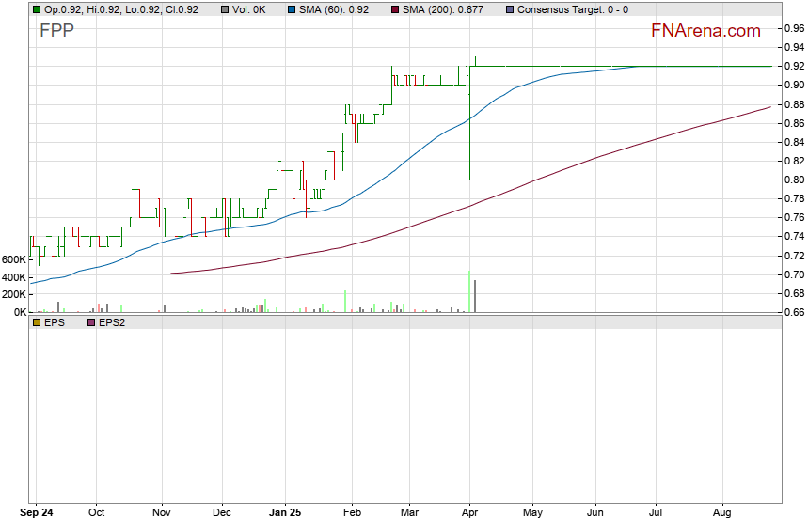This screenshot has width=808, height=532.
Task: Click the yellow EPS legend square
Action: point(36,322)
